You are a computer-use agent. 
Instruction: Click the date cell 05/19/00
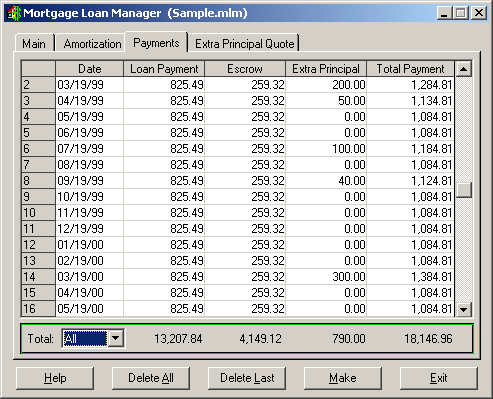[89, 309]
